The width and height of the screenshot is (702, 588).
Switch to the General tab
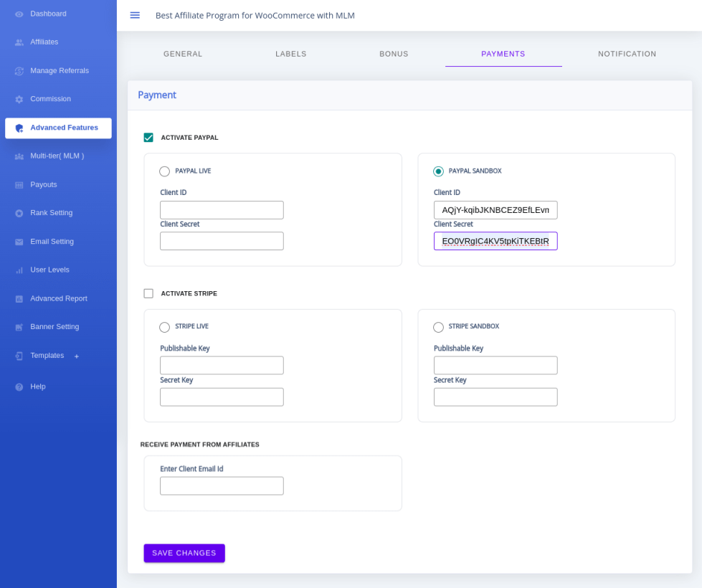[x=183, y=54]
